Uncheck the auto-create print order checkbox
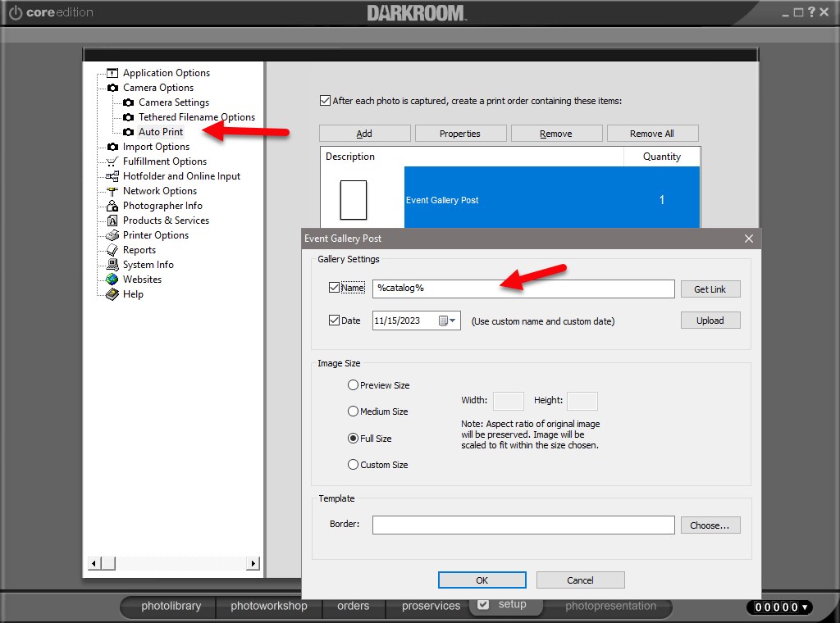 (x=325, y=101)
